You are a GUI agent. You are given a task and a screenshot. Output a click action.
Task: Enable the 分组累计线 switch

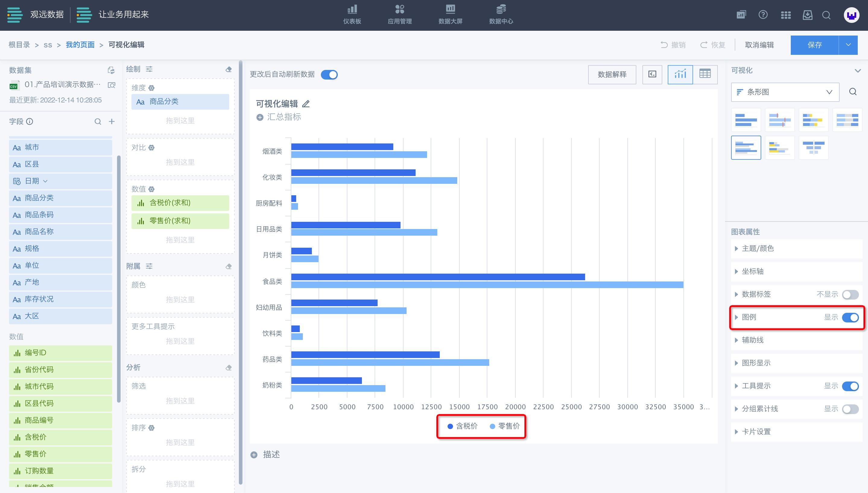pos(851,409)
